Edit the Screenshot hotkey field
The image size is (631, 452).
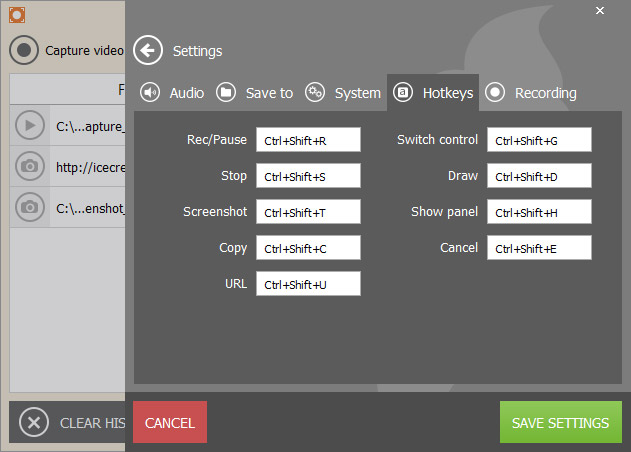point(308,212)
